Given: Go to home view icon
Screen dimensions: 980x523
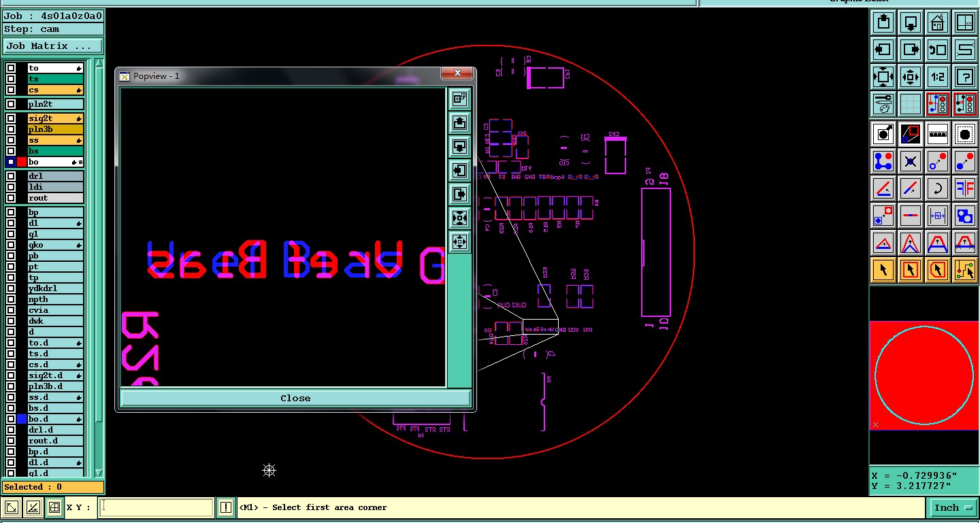Looking at the screenshot, I should coord(938,22).
